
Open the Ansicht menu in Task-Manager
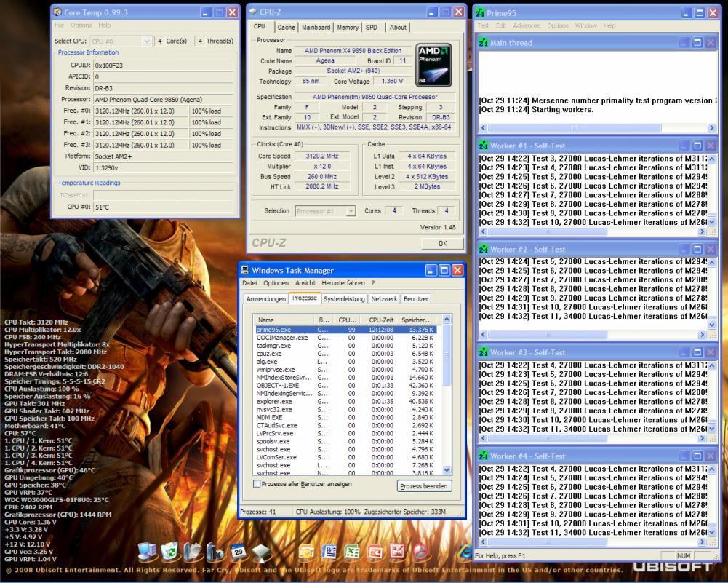[x=305, y=283]
